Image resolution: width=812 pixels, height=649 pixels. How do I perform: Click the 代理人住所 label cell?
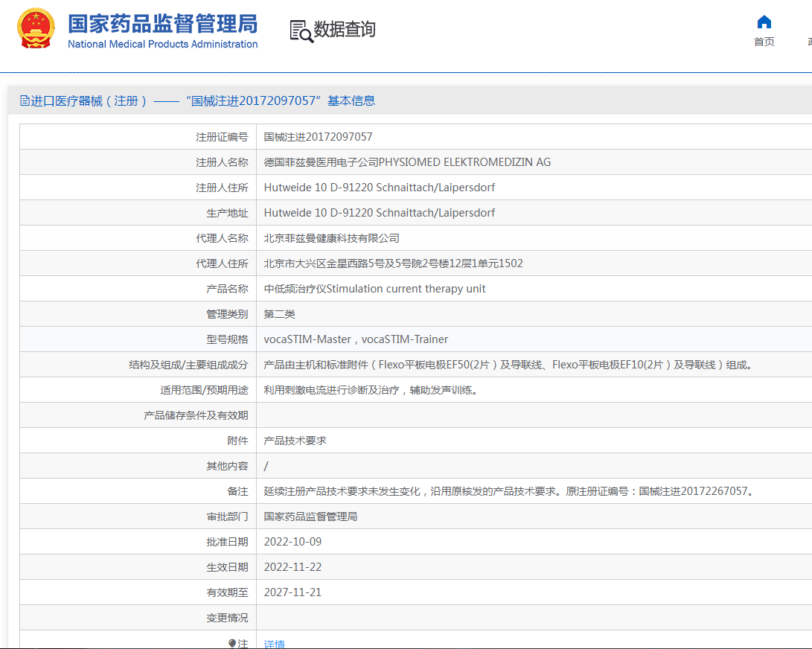[138, 263]
